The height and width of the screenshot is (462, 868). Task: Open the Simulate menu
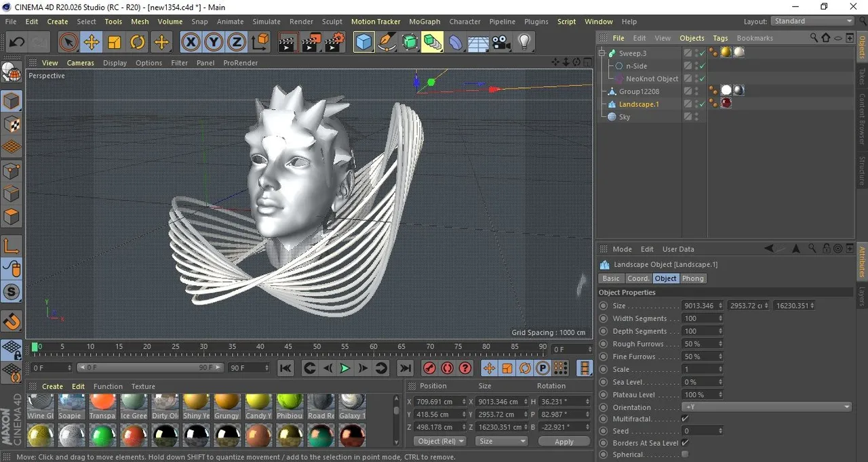267,22
